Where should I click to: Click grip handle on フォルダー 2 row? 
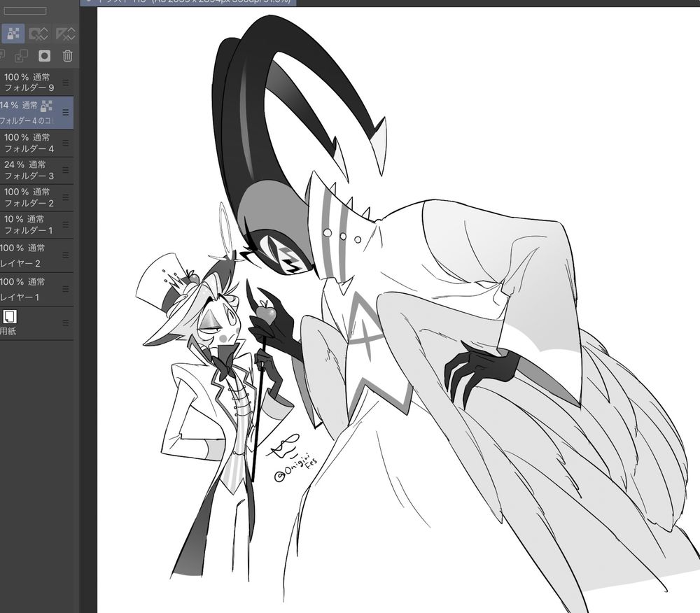(66, 197)
